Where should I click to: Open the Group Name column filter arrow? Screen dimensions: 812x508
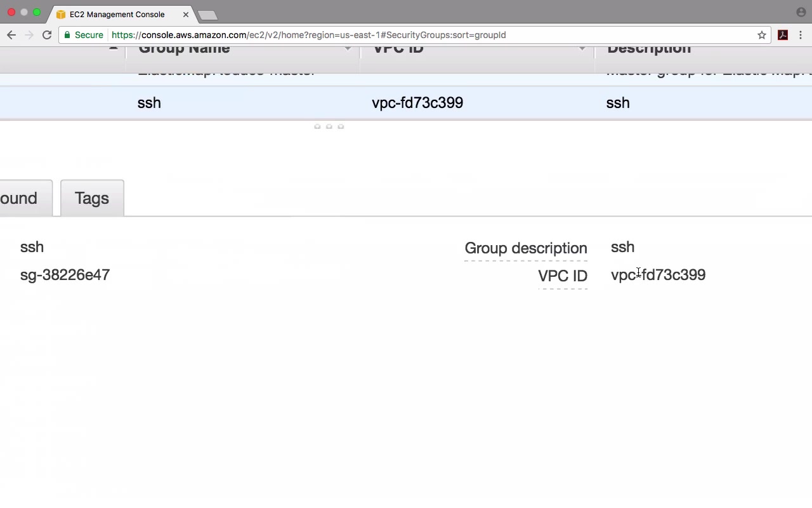click(348, 49)
